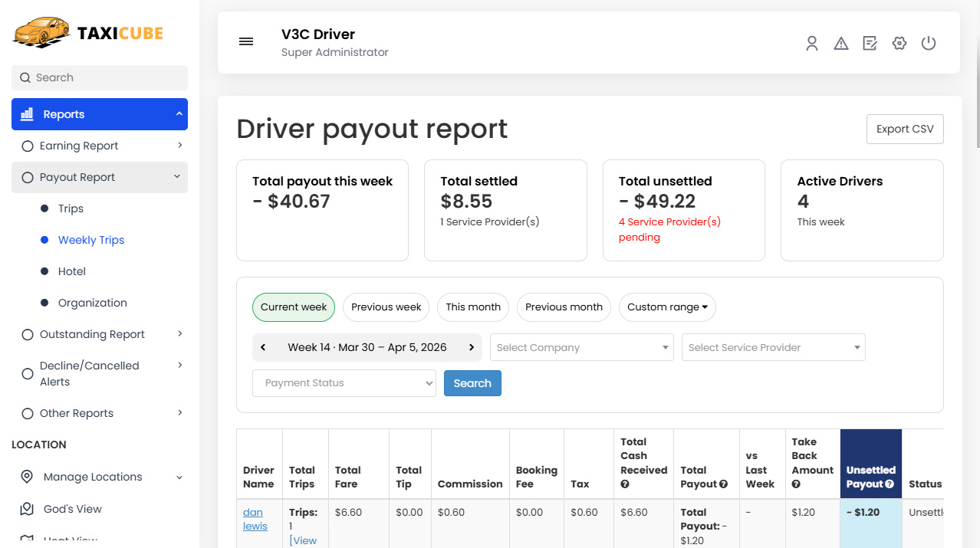Open the God's View map icon

click(x=28, y=508)
